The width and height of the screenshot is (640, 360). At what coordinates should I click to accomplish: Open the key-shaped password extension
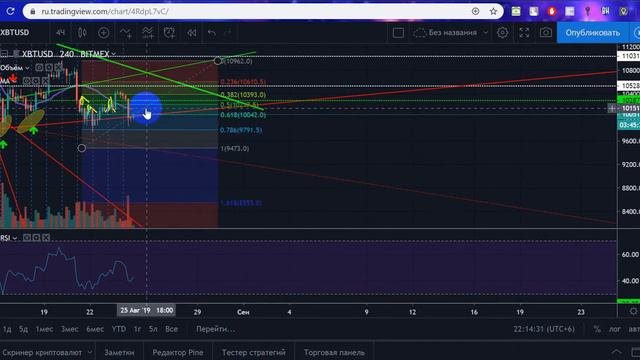(x=587, y=11)
